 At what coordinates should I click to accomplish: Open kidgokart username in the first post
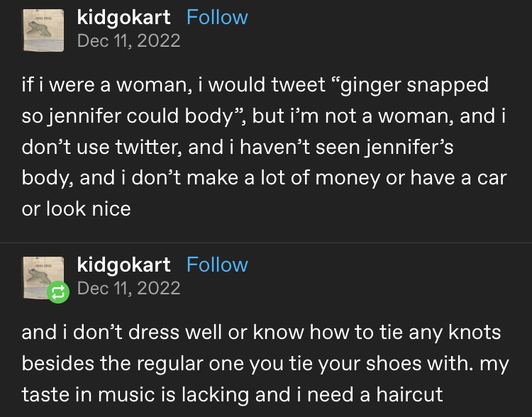point(123,17)
